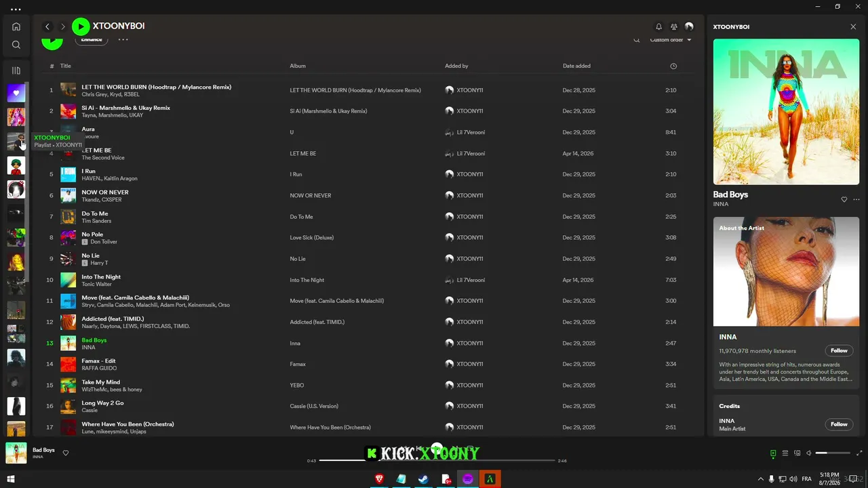Image resolution: width=868 pixels, height=488 pixels.
Task: Sort by the Added by column
Action: [x=456, y=66]
